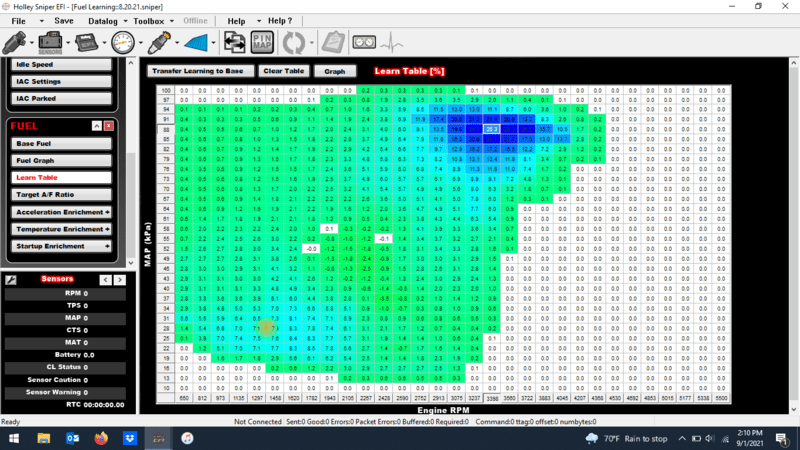This screenshot has width=800, height=450.
Task: Select the gauge dial toolbar icon
Action: point(123,42)
